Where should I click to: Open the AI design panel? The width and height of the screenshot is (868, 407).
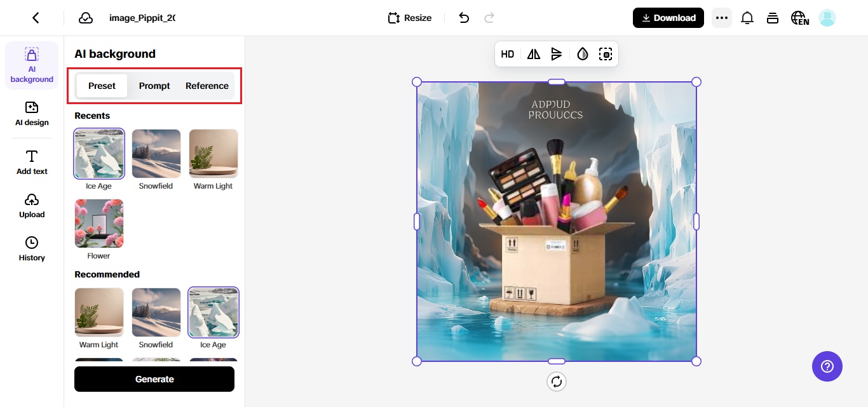[31, 114]
